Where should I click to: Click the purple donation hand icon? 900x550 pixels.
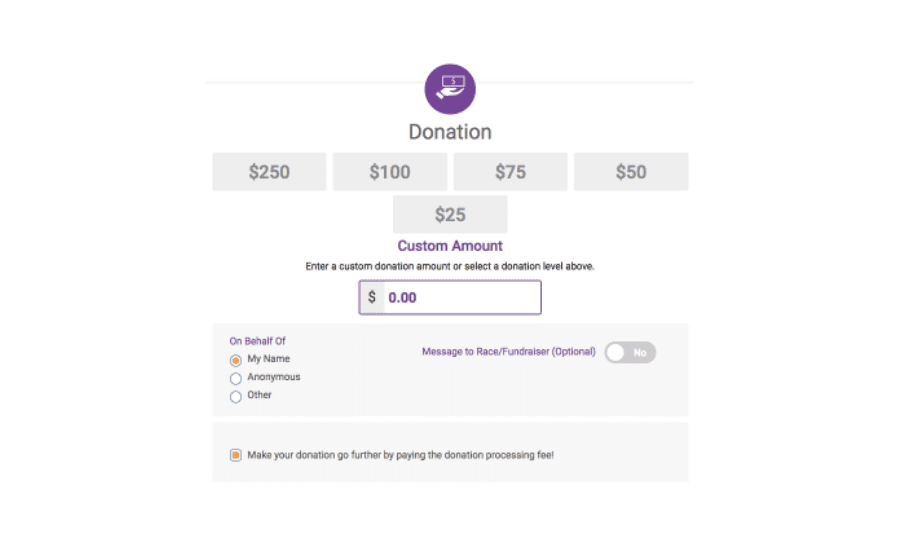pyautogui.click(x=450, y=89)
